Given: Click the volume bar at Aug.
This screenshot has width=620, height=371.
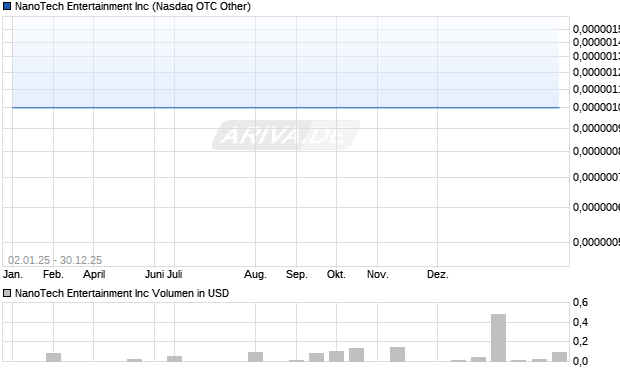Looking at the screenshot, I should click(x=255, y=357).
